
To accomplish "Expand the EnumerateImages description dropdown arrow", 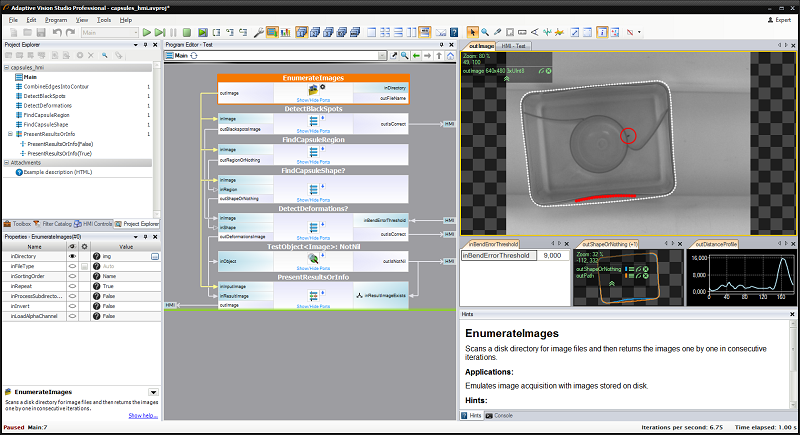I will pos(153,392).
